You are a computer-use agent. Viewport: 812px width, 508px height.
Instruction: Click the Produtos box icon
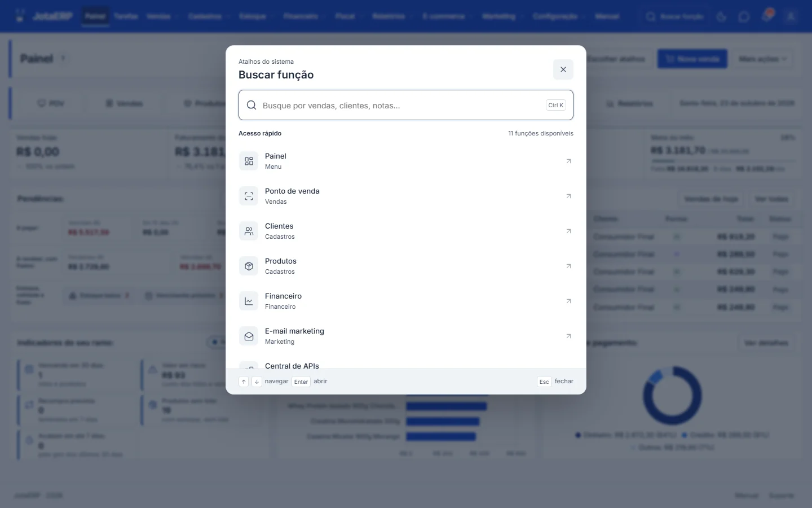249,266
